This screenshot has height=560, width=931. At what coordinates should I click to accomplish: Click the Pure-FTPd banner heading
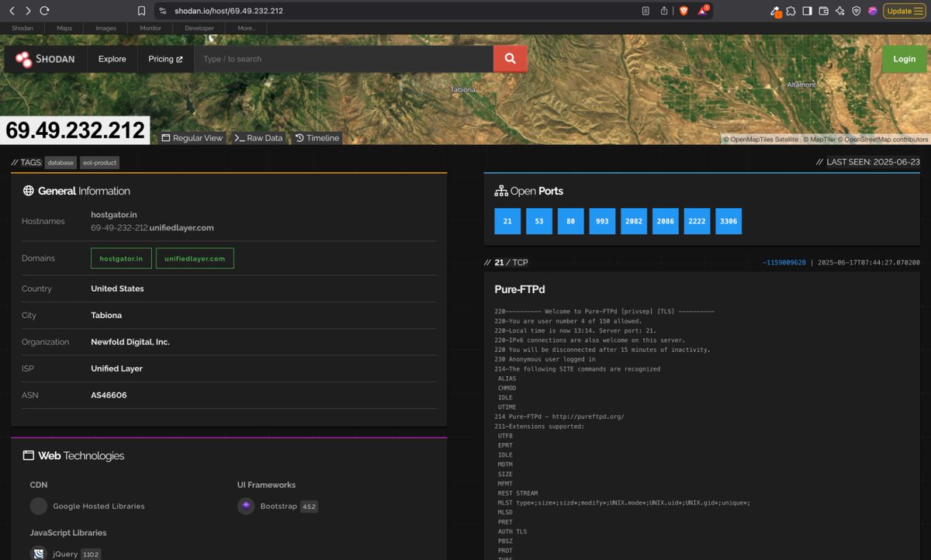(x=520, y=289)
